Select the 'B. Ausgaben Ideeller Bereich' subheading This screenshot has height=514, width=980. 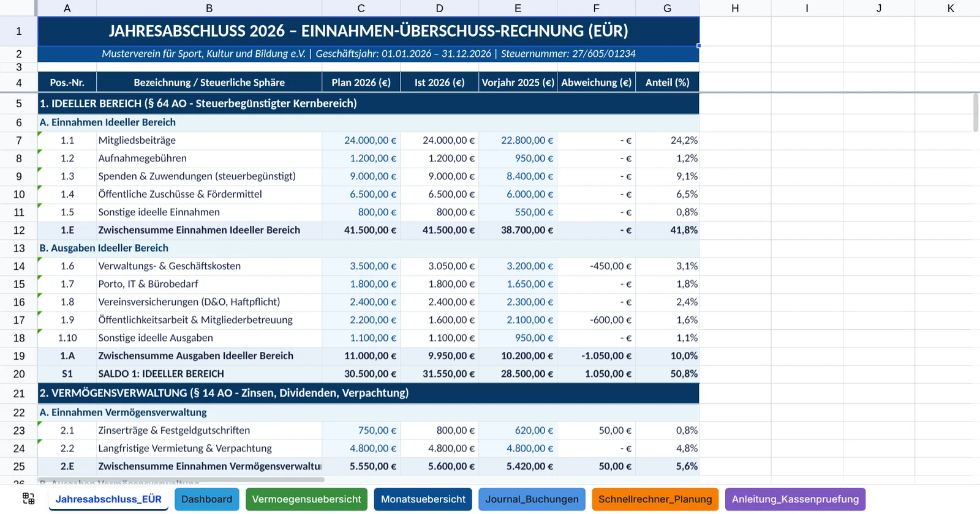(368, 248)
